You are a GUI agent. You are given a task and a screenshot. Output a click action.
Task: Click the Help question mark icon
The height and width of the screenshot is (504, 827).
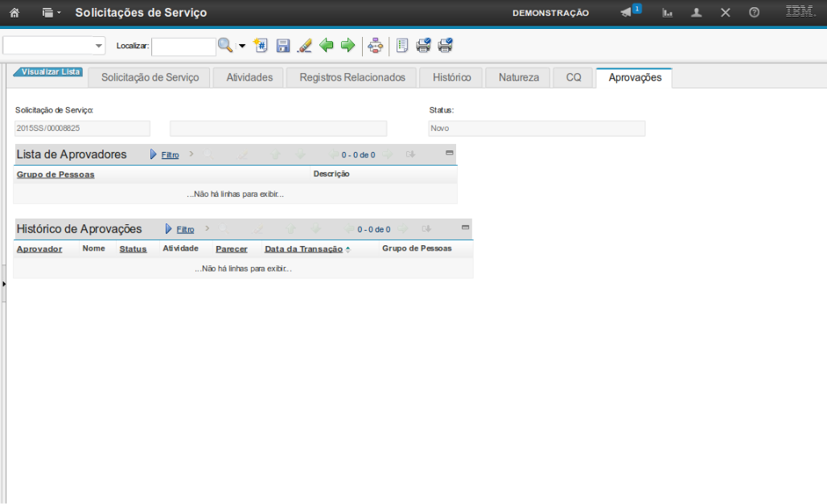754,13
